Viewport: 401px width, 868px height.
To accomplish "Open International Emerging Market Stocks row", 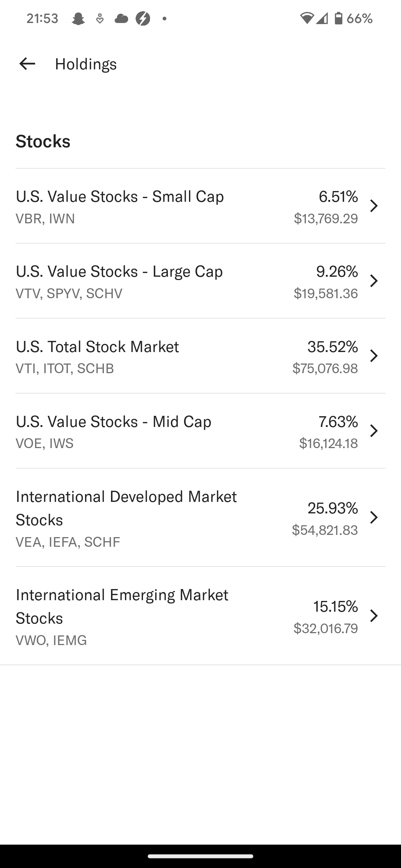I will pos(200,616).
